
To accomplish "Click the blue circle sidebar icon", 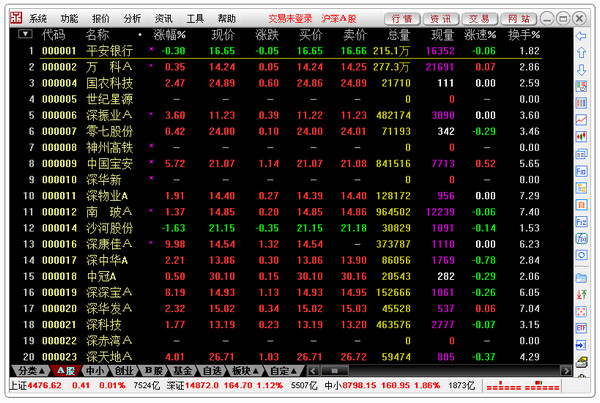I will (x=581, y=255).
